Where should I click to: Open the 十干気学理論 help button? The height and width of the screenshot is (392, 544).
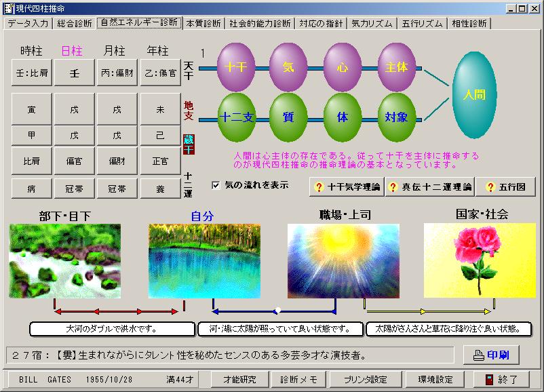point(347,187)
